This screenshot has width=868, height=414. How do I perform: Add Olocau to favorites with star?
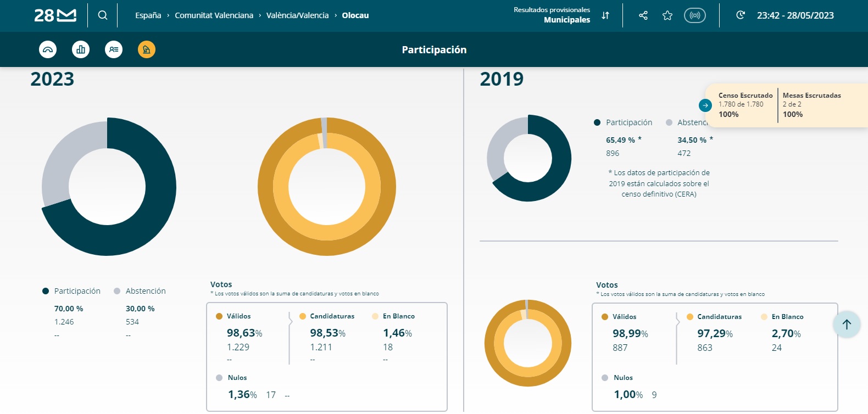[667, 15]
